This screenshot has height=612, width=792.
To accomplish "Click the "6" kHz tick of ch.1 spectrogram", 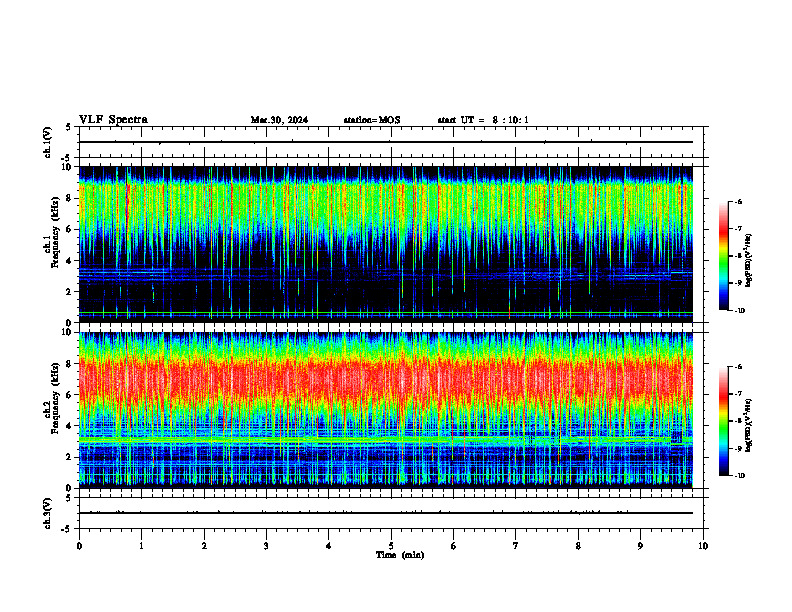I will 69,229.
